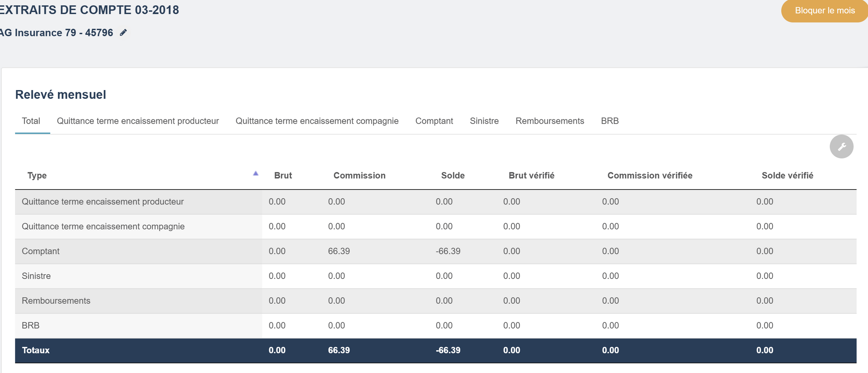Select the Quittance terme encaissement compagnie table row label
The width and height of the screenshot is (868, 373).
[x=103, y=226]
